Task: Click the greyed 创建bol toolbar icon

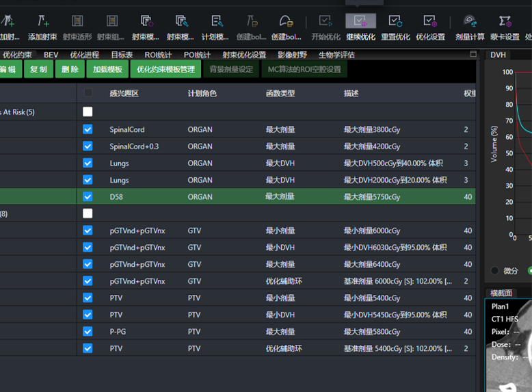Action: tap(252, 21)
